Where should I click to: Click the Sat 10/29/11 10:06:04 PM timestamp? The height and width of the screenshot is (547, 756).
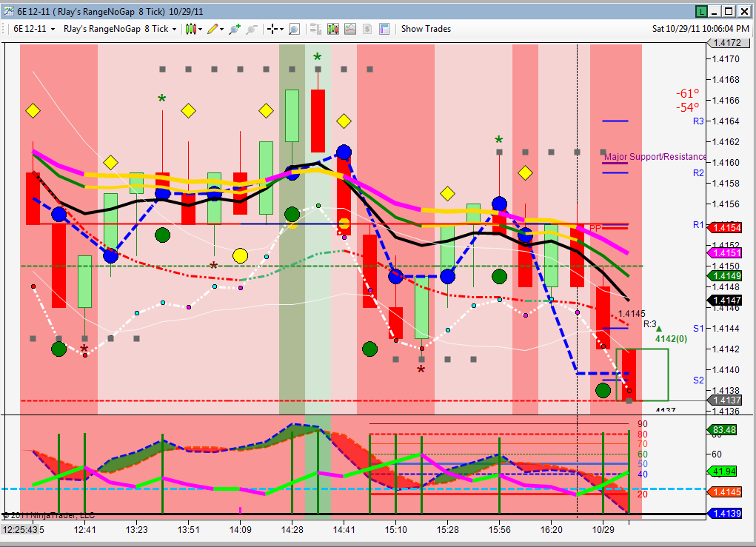point(700,29)
